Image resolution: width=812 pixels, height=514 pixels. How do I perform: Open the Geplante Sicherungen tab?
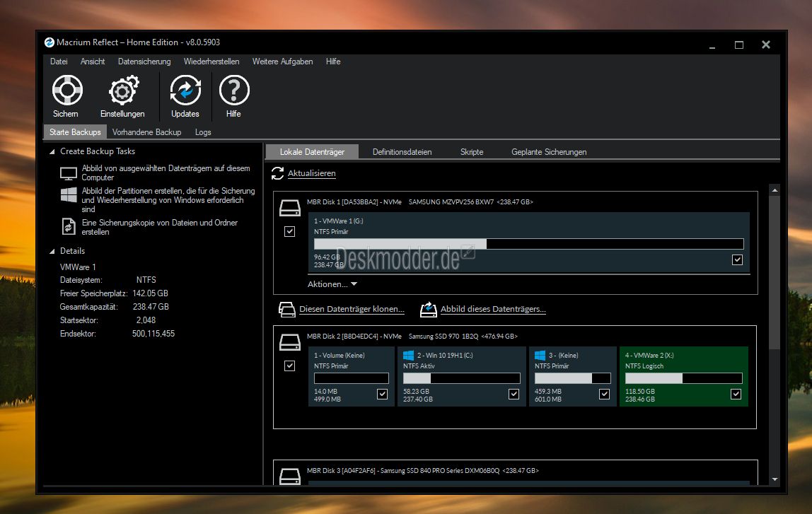[549, 152]
